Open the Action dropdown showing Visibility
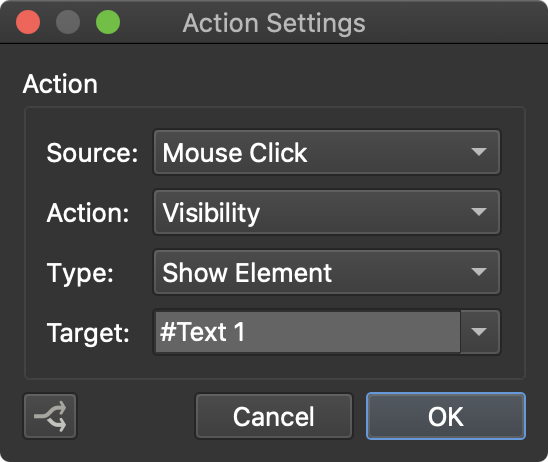Image resolution: width=548 pixels, height=462 pixels. pyautogui.click(x=327, y=212)
